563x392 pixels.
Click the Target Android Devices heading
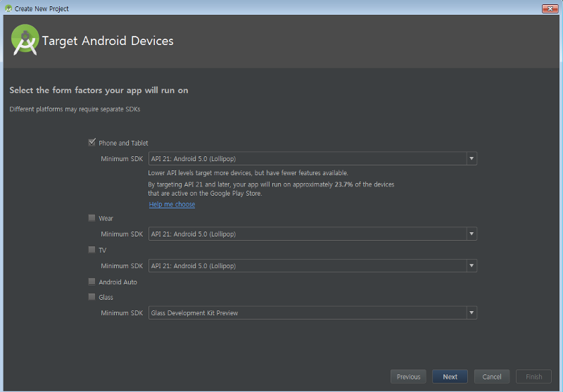108,41
